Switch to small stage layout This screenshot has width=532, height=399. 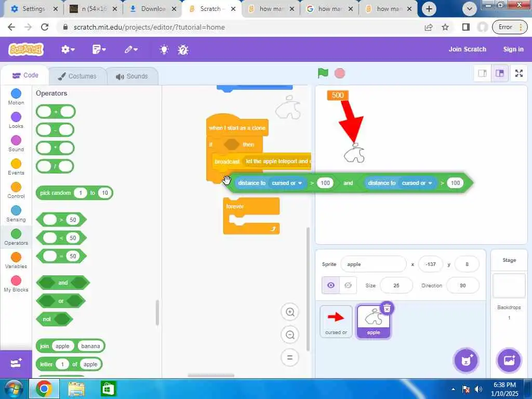point(482,73)
